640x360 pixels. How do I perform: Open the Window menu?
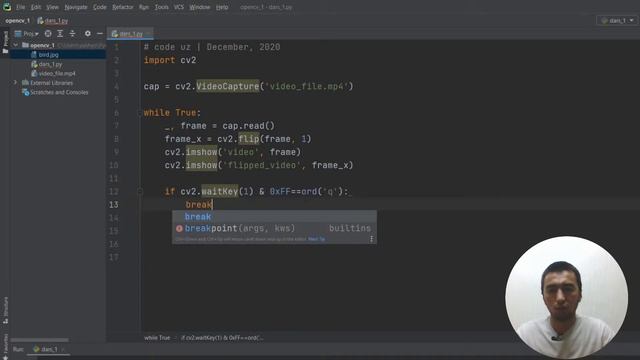coord(200,7)
